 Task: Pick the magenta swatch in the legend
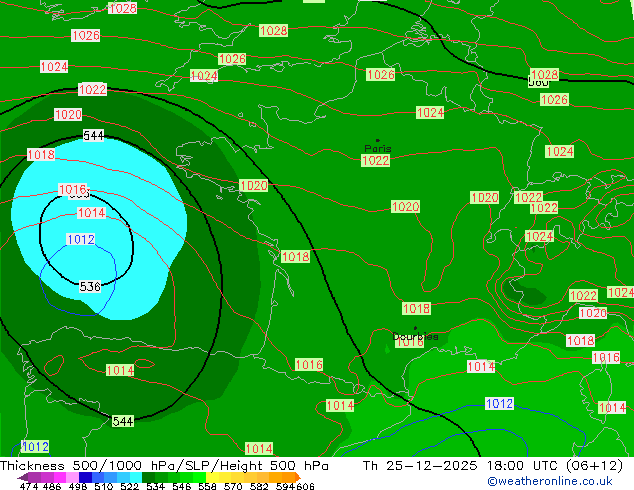(60, 477)
